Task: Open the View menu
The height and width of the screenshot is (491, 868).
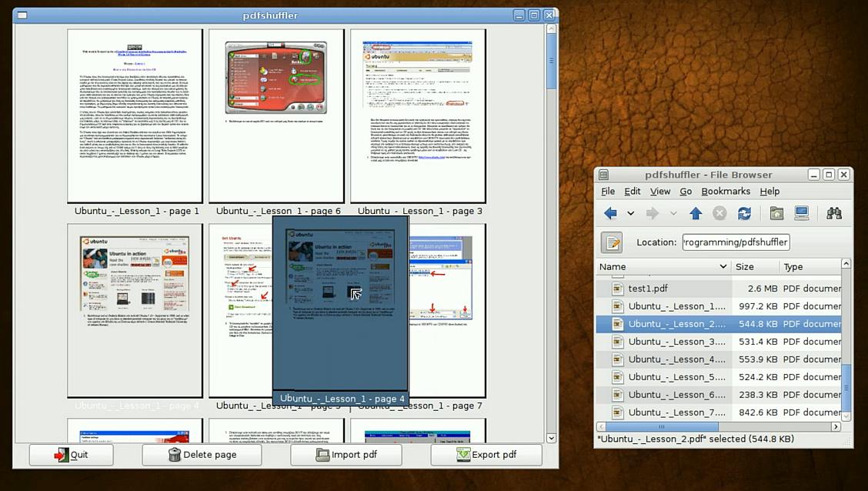Action: 660,191
